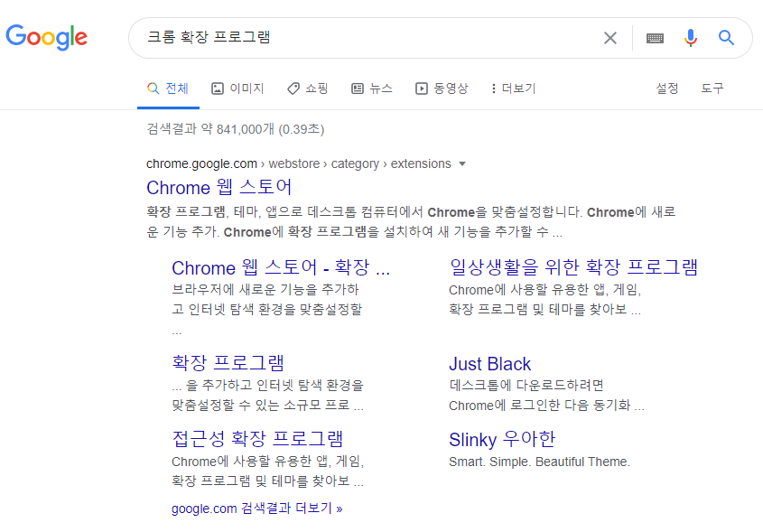Viewport: 763px width, 532px height.
Task: Switch to the 뉴스 tab
Action: [x=372, y=89]
